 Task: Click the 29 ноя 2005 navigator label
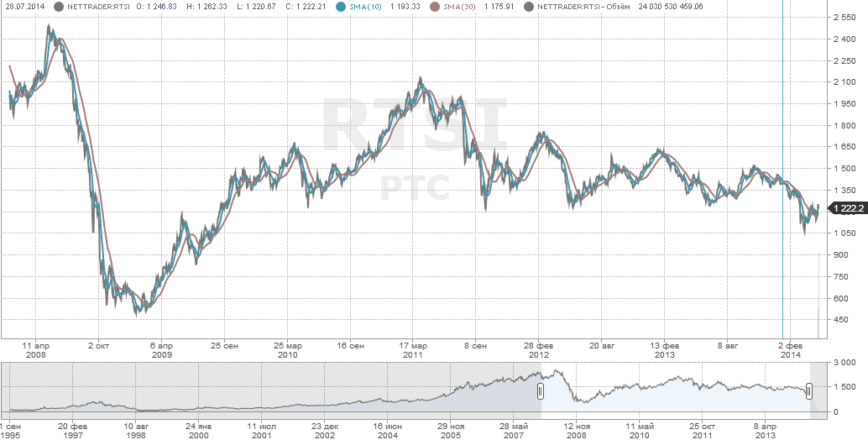pos(452,431)
